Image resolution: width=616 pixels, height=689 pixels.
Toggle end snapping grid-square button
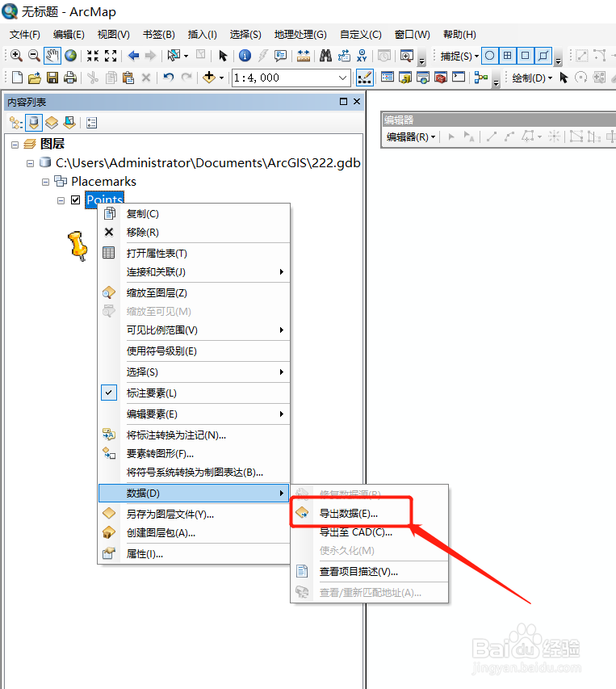click(x=507, y=56)
